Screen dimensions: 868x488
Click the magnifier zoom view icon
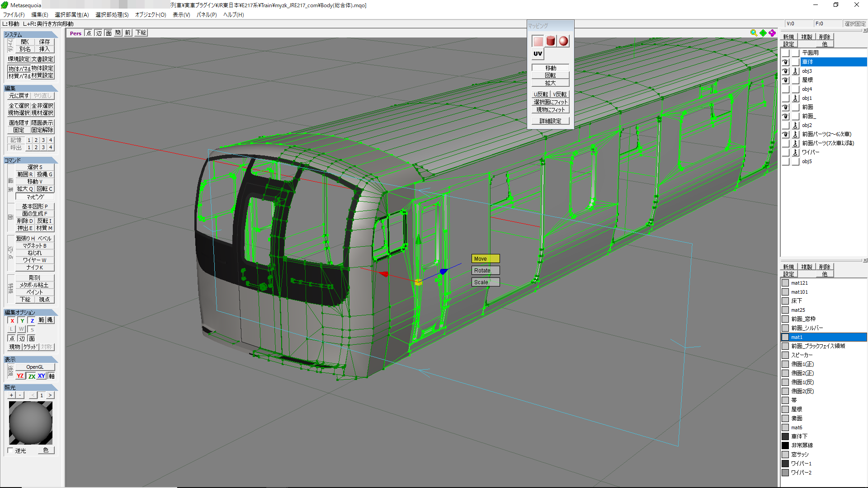(754, 33)
